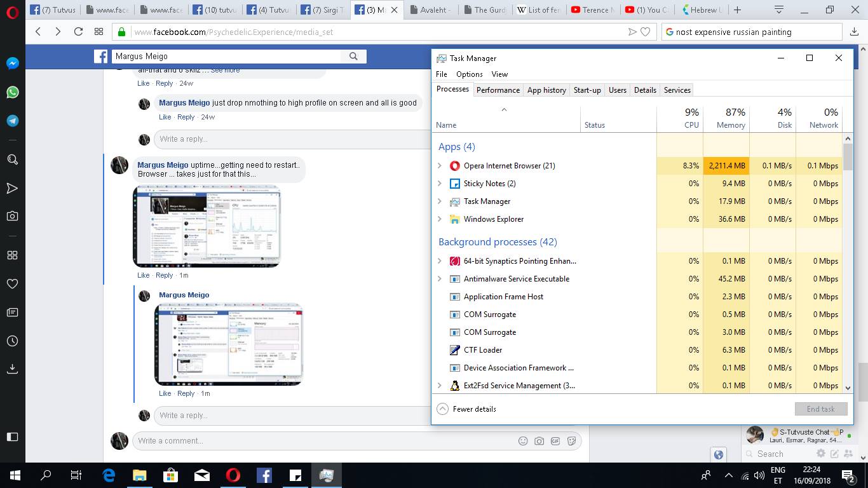Click the See more link in comment
The image size is (868, 488).
coord(225,71)
